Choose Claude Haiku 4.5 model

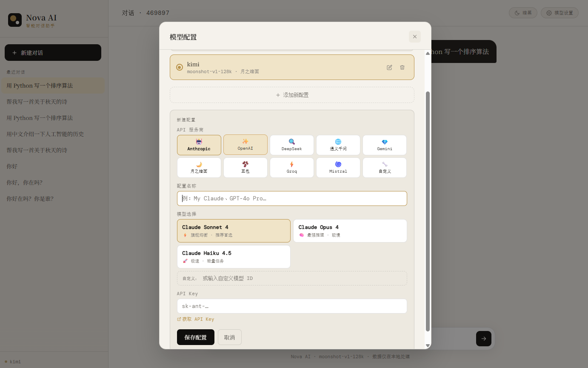[234, 257]
